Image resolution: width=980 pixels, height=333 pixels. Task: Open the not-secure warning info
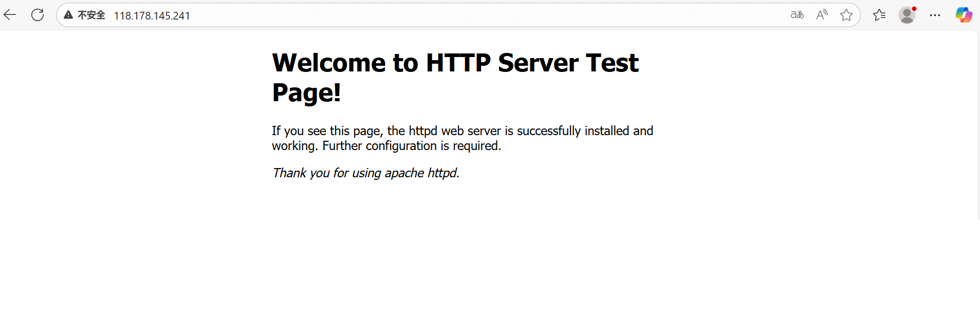tap(84, 15)
